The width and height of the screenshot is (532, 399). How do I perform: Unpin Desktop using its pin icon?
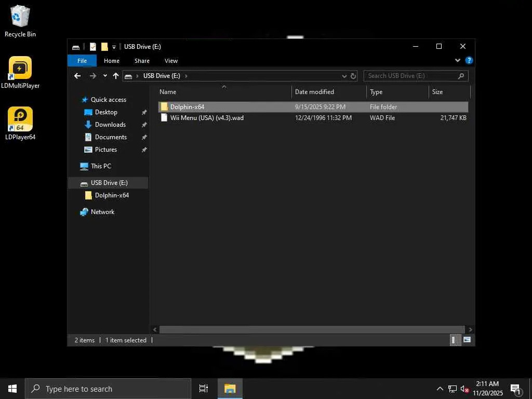coord(144,112)
